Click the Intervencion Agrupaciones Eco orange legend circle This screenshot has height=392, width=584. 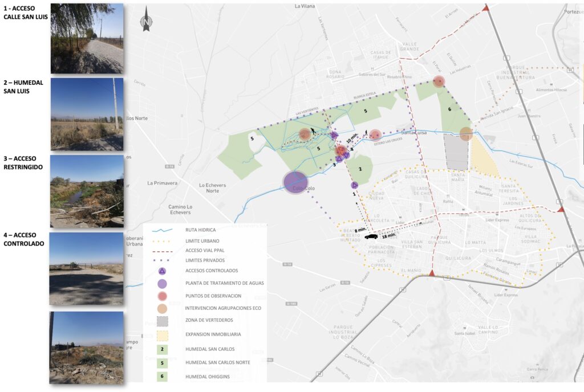point(162,308)
